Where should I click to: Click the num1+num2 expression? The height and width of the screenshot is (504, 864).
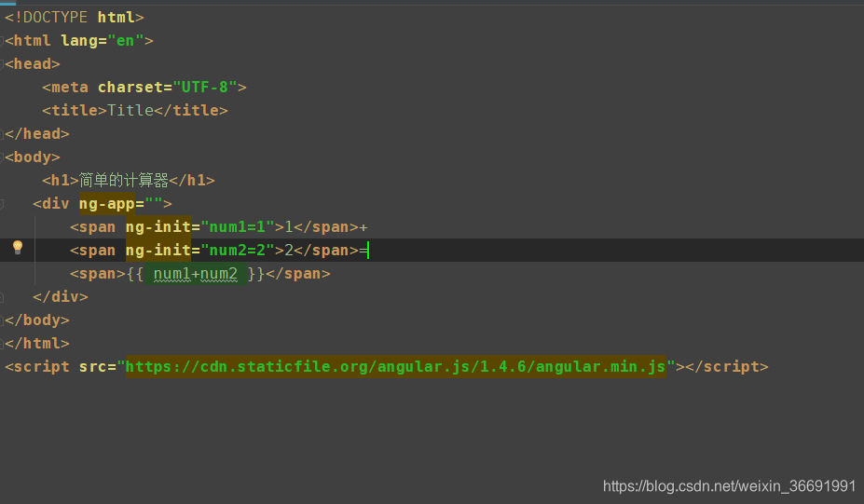[x=196, y=274]
